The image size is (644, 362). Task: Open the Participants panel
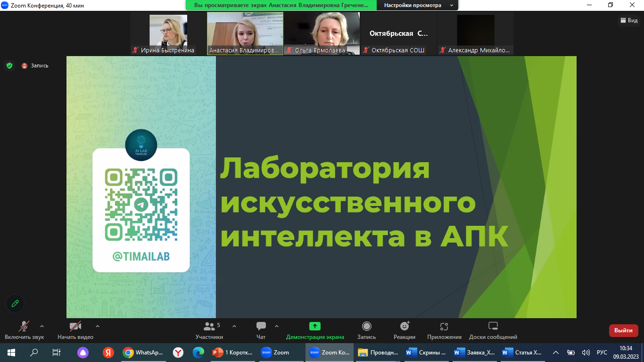pos(209,330)
